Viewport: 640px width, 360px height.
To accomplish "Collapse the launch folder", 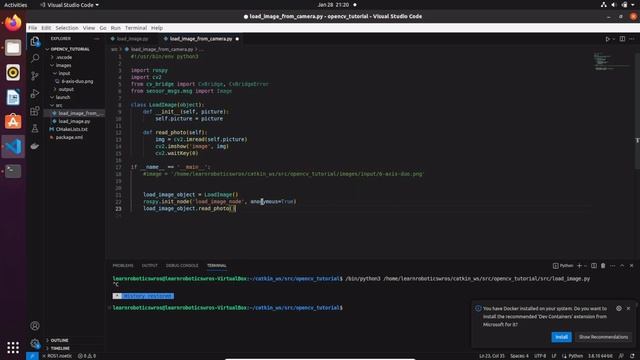I will [63, 97].
